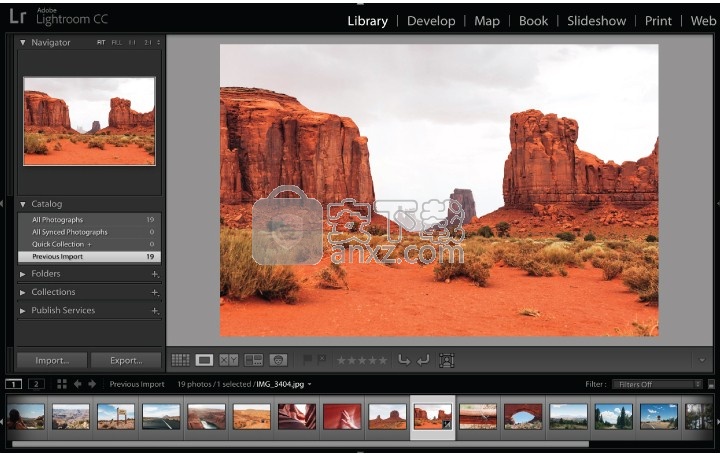
Task: Select the red rock arch filmstrip thumbnail
Action: click(x=523, y=416)
